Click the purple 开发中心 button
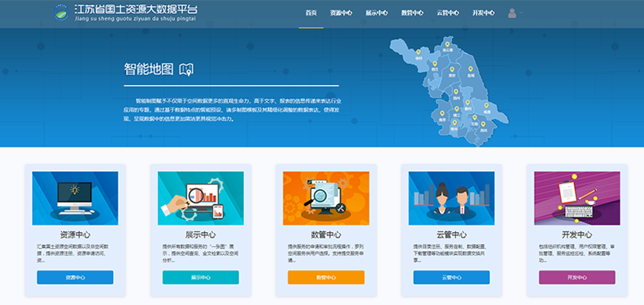This screenshot has height=305, width=644. click(577, 277)
